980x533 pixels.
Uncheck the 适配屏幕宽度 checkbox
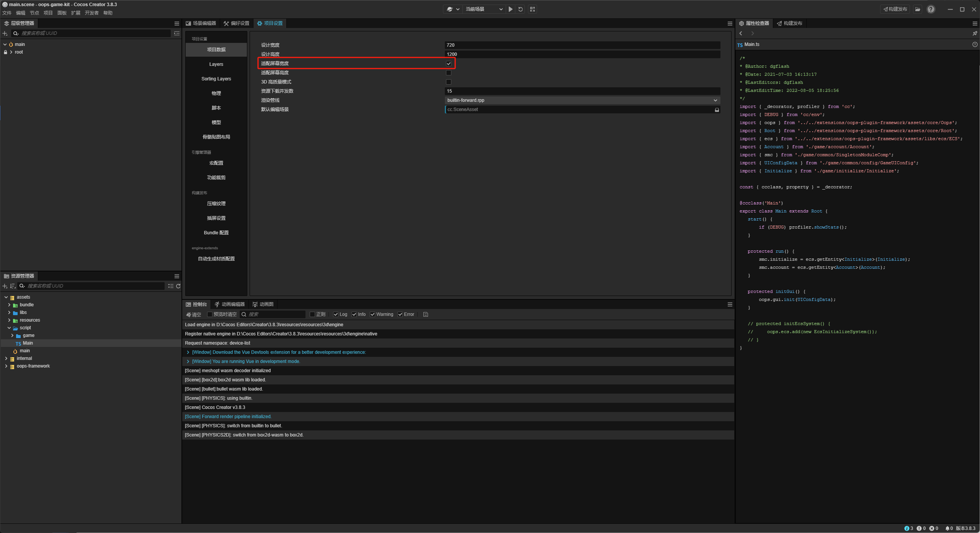pos(448,63)
